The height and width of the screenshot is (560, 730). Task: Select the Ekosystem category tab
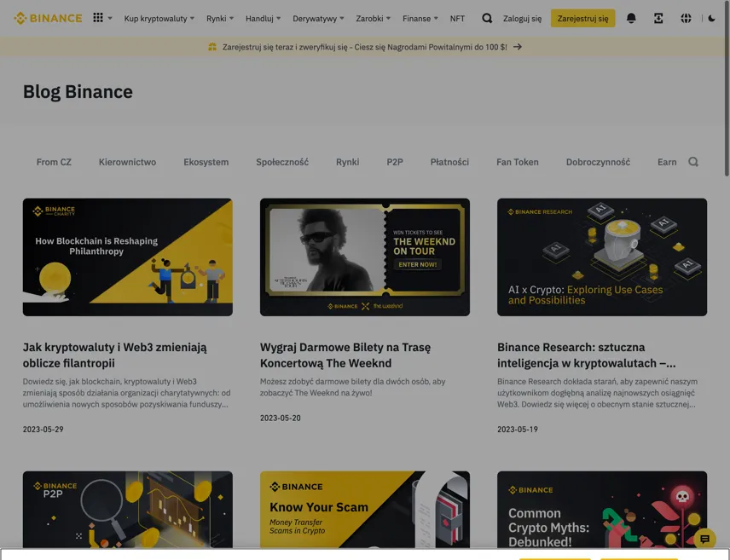click(x=206, y=162)
